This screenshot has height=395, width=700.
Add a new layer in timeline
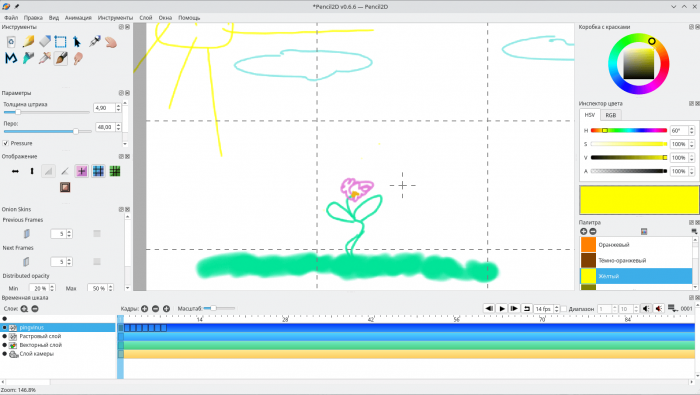click(x=24, y=309)
